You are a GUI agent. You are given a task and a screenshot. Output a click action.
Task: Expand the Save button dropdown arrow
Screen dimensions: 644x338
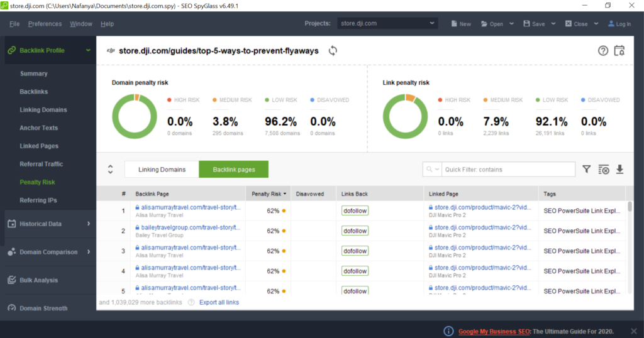pyautogui.click(x=553, y=24)
